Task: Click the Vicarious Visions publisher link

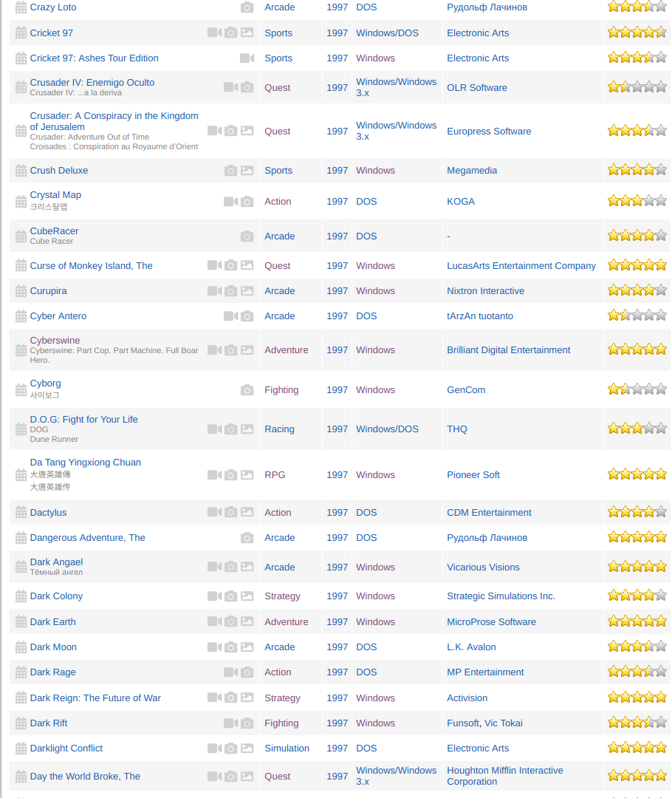Action: (483, 567)
